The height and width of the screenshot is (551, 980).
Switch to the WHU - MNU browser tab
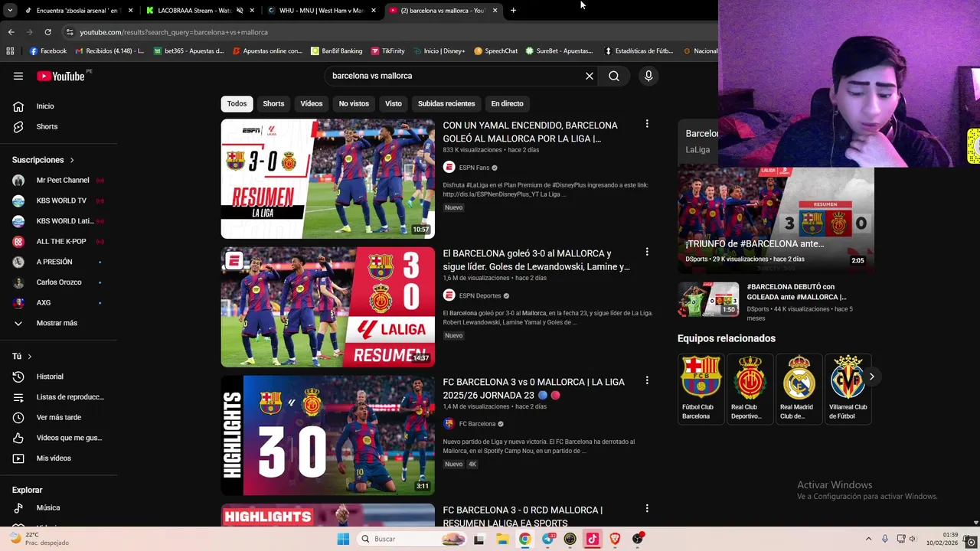(322, 11)
